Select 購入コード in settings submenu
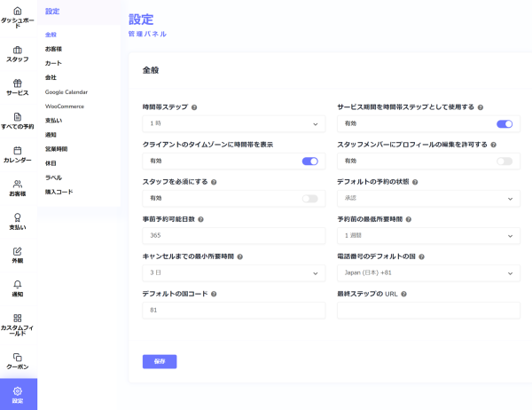Image resolution: width=532 pixels, height=410 pixels. [59, 192]
